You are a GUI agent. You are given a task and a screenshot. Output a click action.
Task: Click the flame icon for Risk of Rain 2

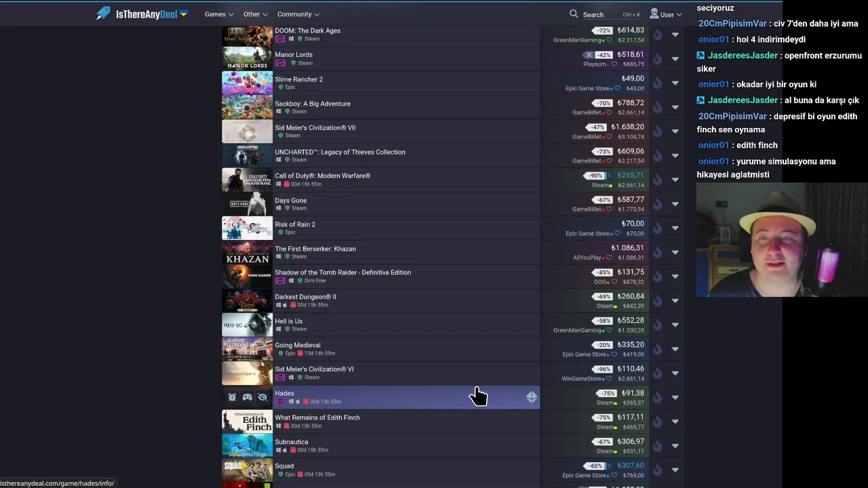pyautogui.click(x=657, y=228)
